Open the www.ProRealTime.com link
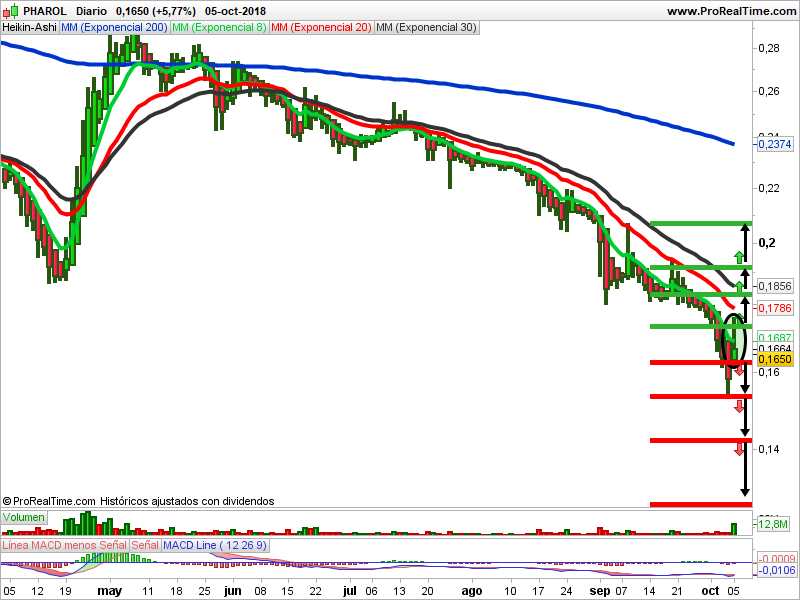800x600 pixels. [730, 11]
